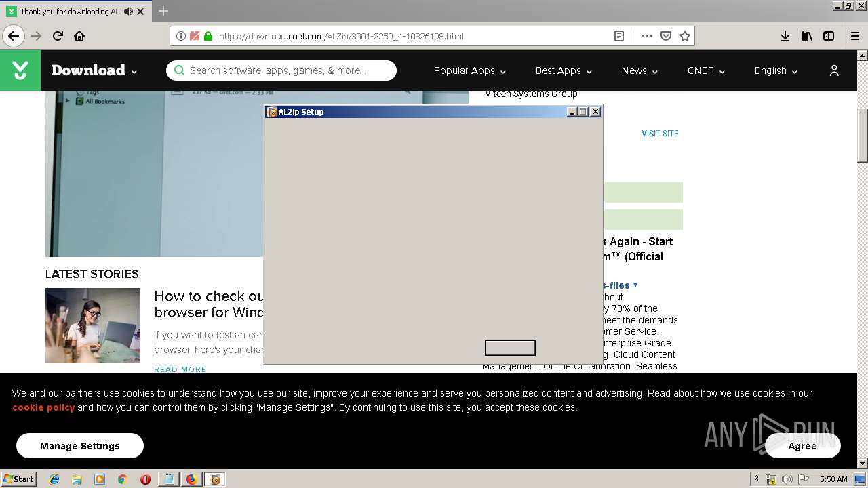Viewport: 868px width, 488px height.
Task: Open the browser home page icon
Action: (x=79, y=36)
